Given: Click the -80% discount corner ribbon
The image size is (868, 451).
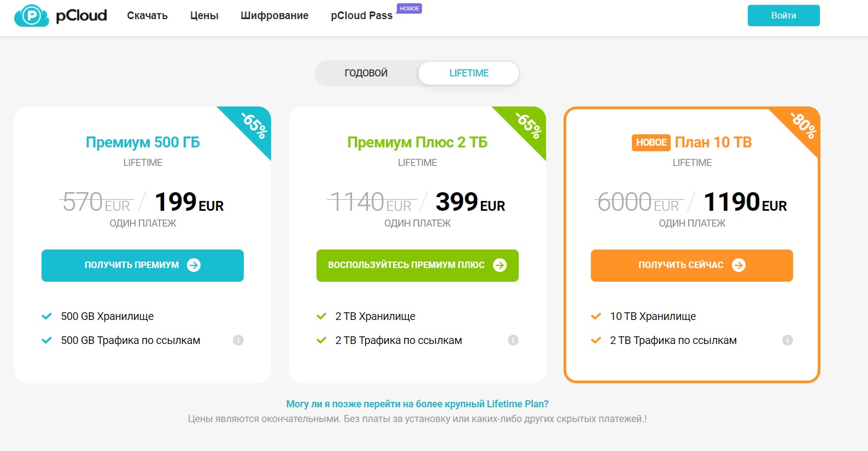Looking at the screenshot, I should tap(802, 126).
